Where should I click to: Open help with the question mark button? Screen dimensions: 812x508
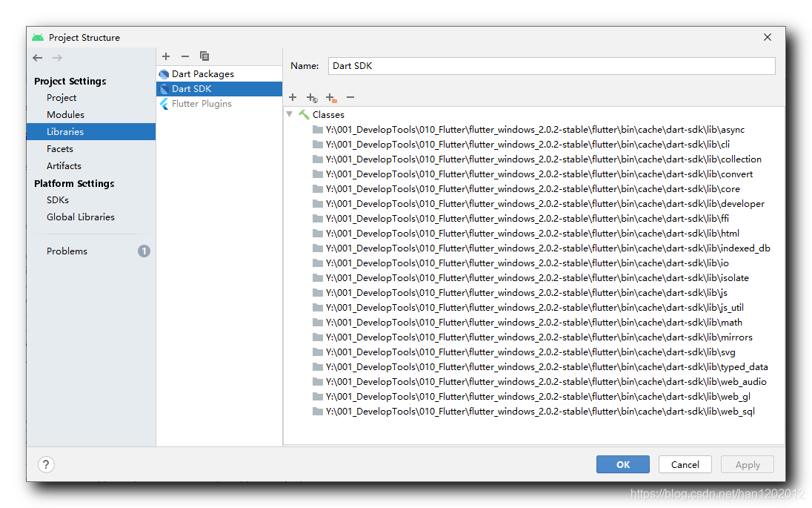coord(46,464)
